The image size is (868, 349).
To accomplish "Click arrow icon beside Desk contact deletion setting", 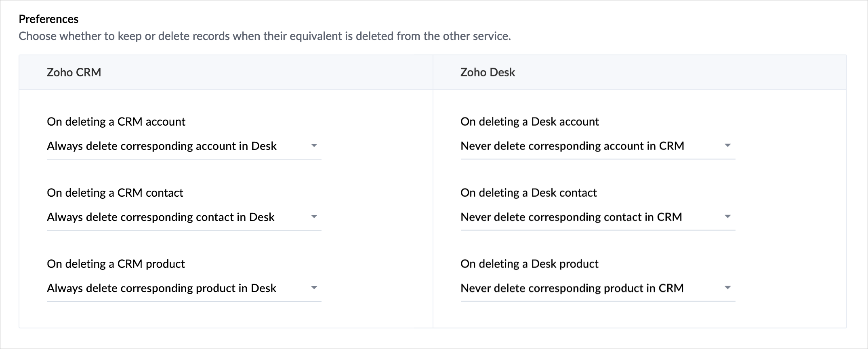I will point(727,217).
